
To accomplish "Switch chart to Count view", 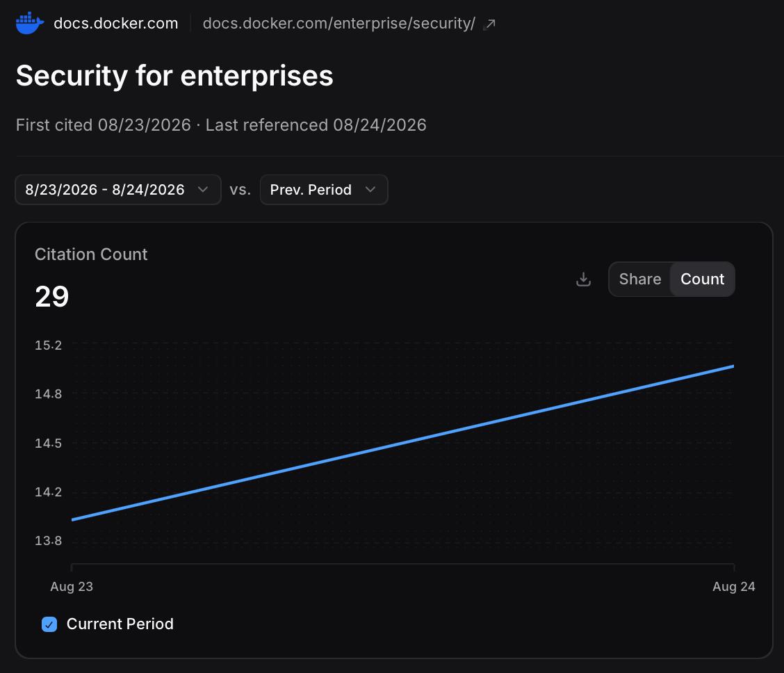I will tap(702, 279).
